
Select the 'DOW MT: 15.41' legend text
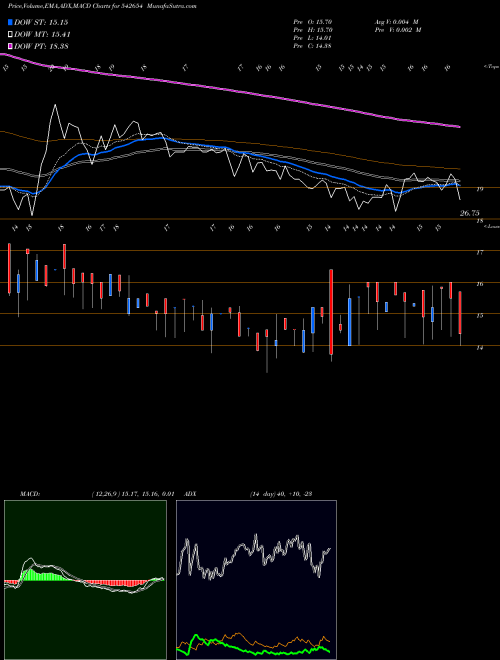[x=42, y=35]
